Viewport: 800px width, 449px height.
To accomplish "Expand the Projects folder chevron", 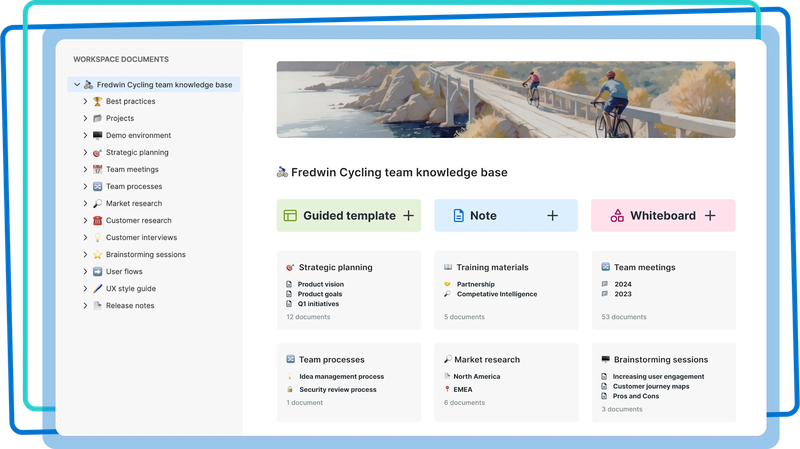I will point(85,118).
